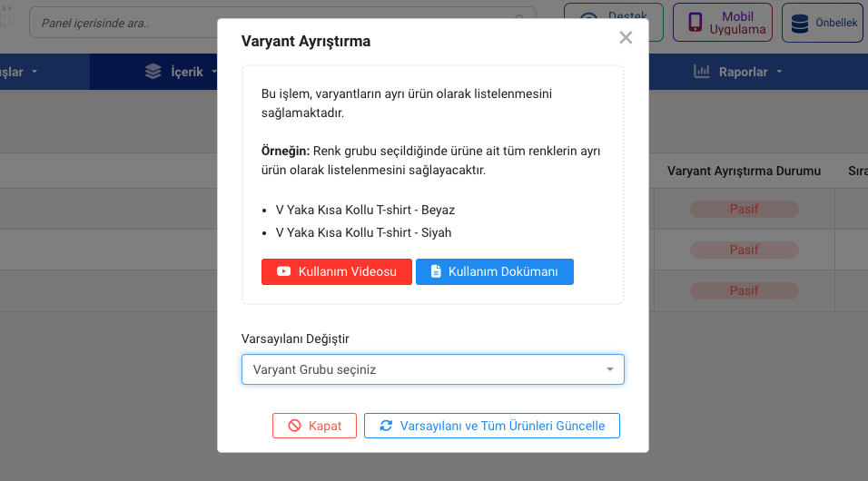This screenshot has width=868, height=481.
Task: Click the first Pasif status badge
Action: click(x=744, y=210)
